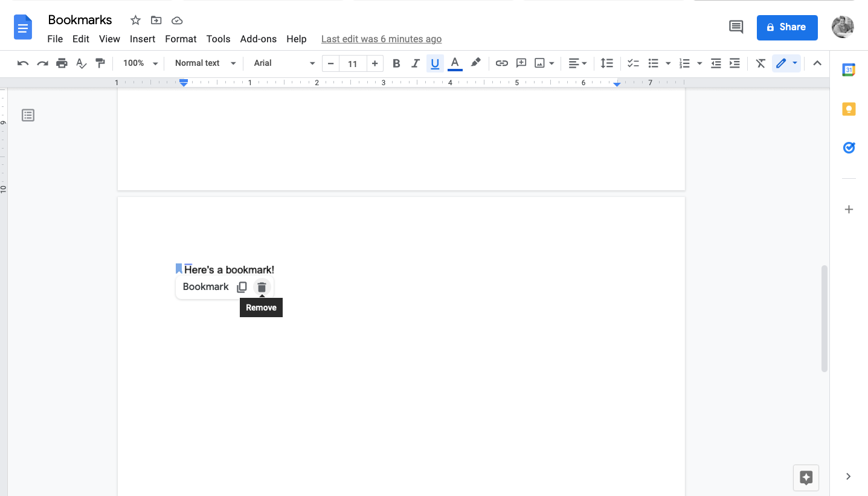Toggle the checklist format
The height and width of the screenshot is (496, 868).
click(x=632, y=63)
